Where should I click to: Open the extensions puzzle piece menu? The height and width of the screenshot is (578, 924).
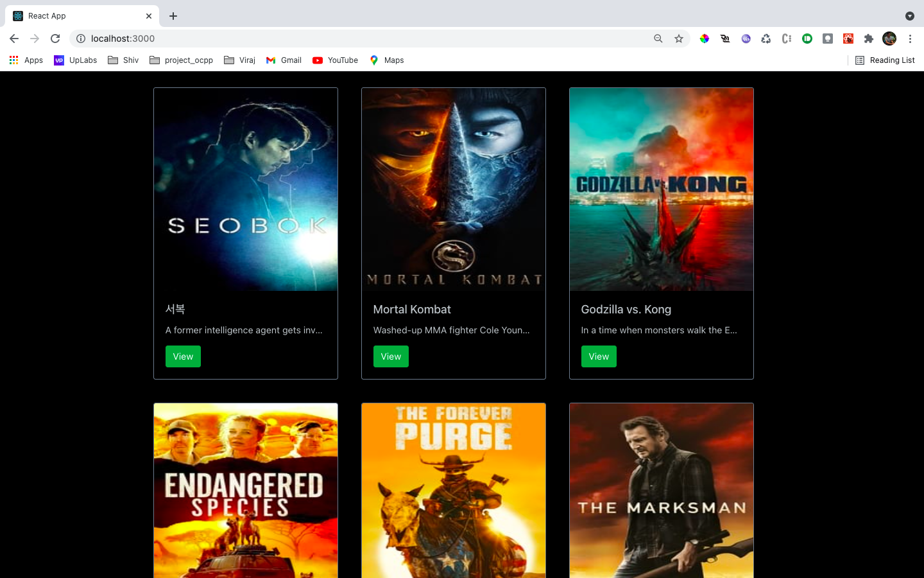869,39
